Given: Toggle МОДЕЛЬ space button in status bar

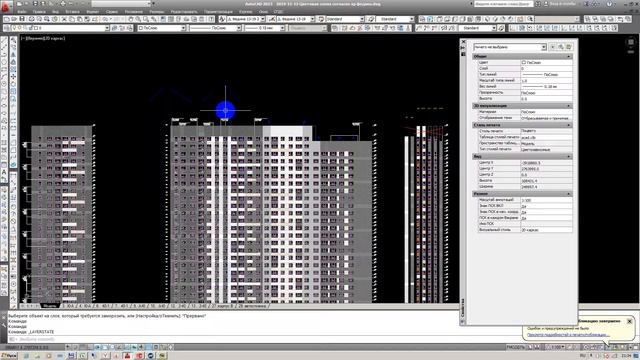Looking at the screenshot, I should pos(516,347).
